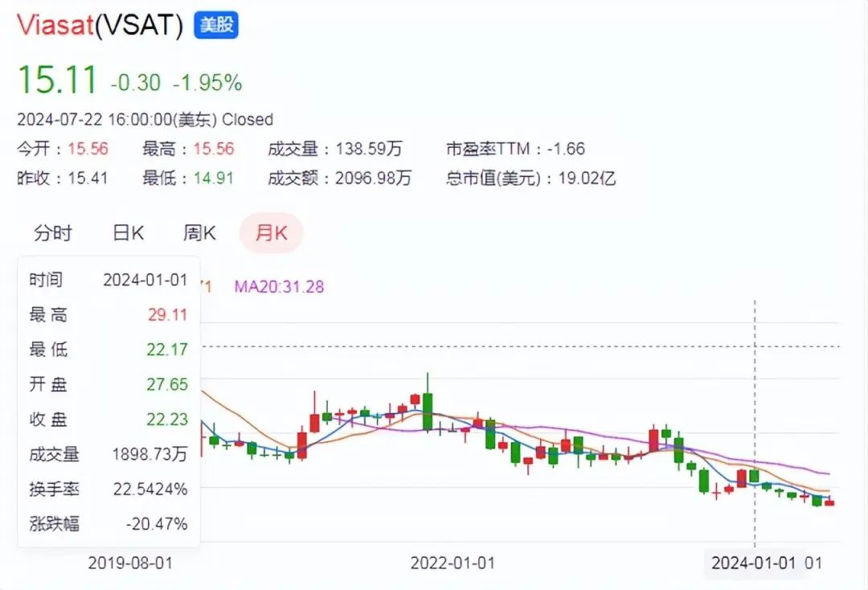Viewport: 868px width, 590px height.
Task: Switch to the 日K chart tab
Action: [x=128, y=233]
